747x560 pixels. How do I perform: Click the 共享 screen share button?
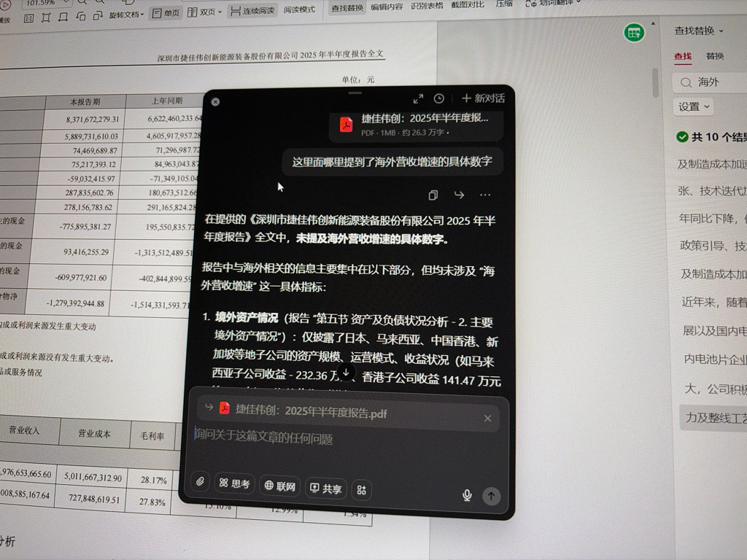tap(326, 489)
